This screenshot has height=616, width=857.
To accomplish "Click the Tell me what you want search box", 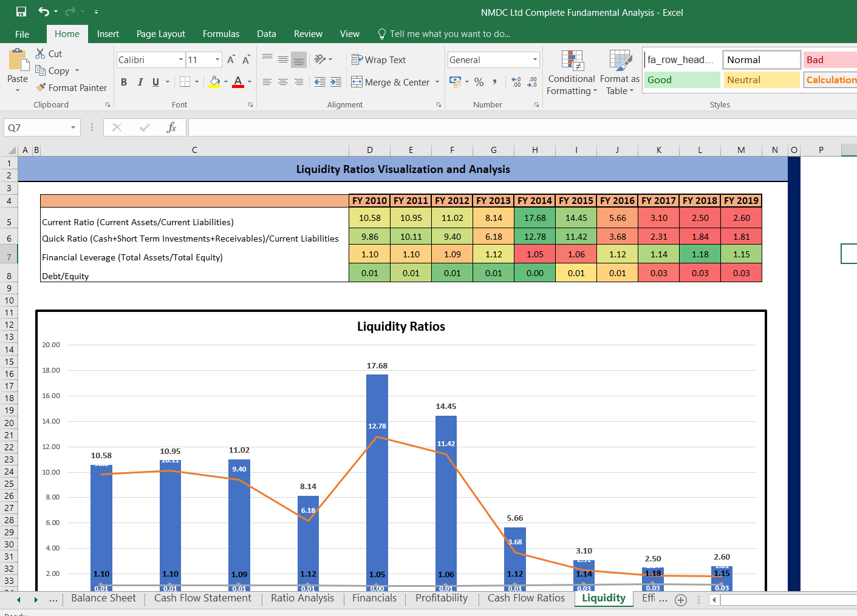I will [x=444, y=34].
